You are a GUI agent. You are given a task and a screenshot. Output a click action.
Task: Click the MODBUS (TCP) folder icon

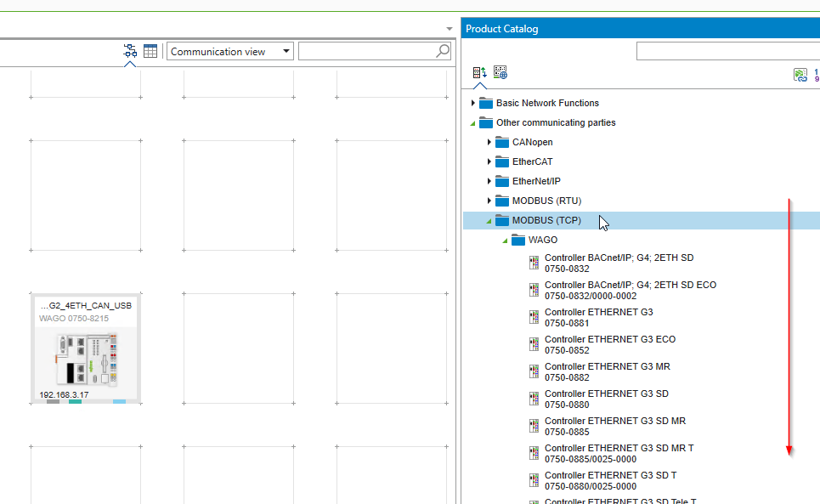[x=502, y=220]
